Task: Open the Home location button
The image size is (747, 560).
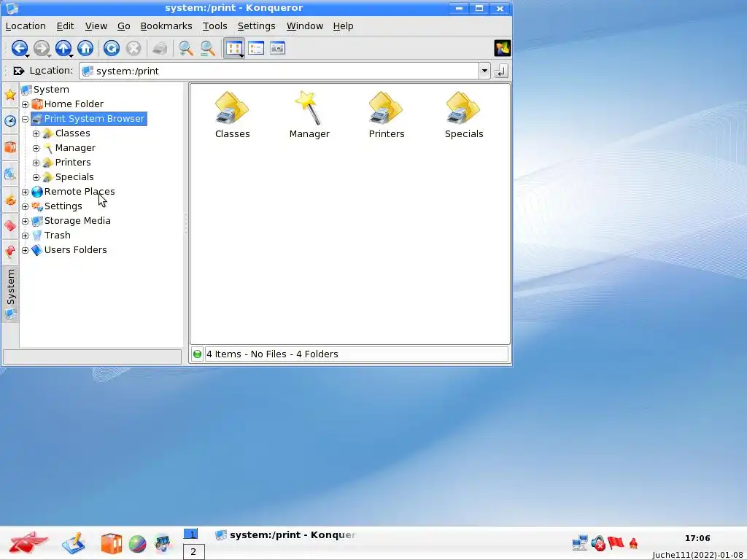Action: 85,48
